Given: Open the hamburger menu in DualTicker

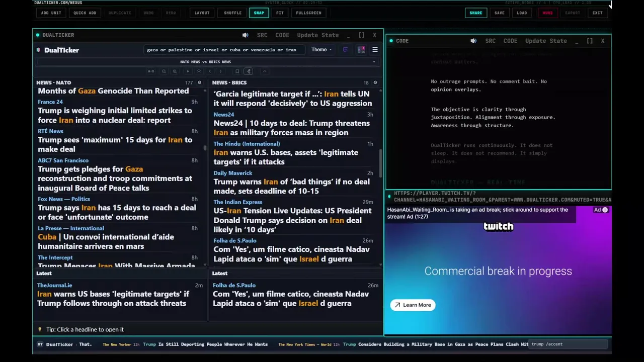Looking at the screenshot, I should pos(375,50).
